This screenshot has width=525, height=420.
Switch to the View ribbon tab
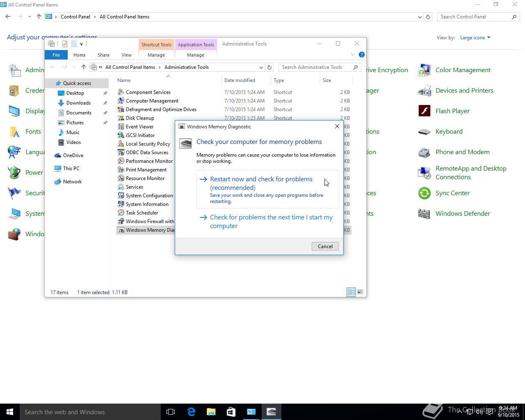126,55
